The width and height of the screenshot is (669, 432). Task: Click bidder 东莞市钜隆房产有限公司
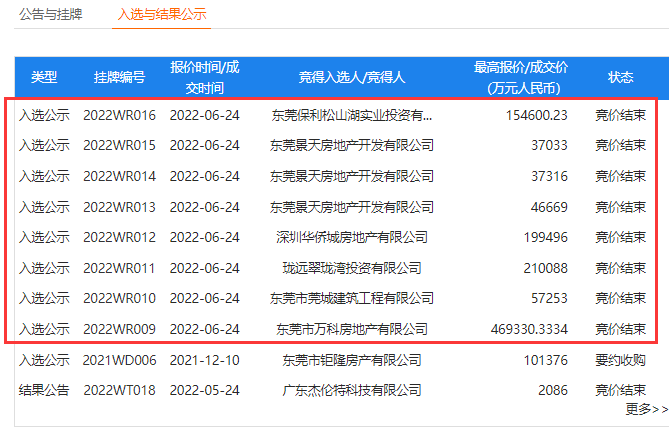352,360
